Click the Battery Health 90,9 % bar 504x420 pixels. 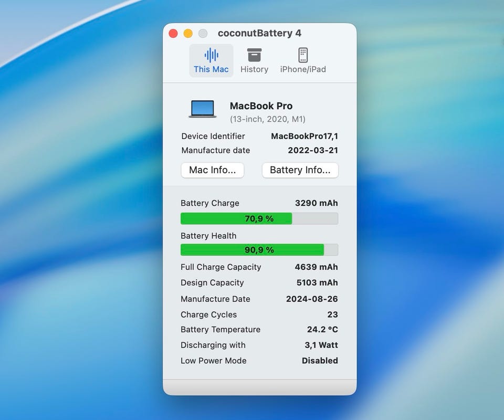point(259,250)
